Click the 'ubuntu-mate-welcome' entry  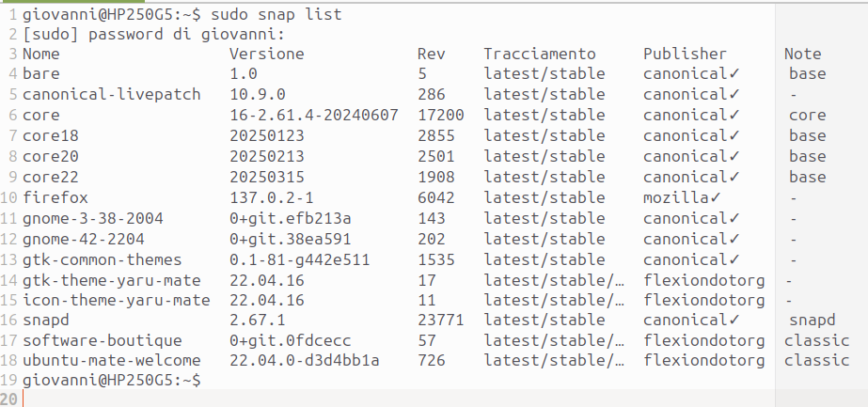click(111, 361)
